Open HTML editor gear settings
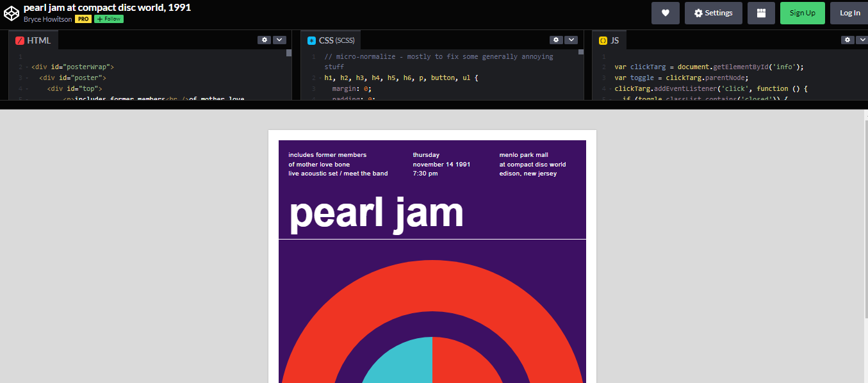The image size is (868, 383). coord(265,40)
